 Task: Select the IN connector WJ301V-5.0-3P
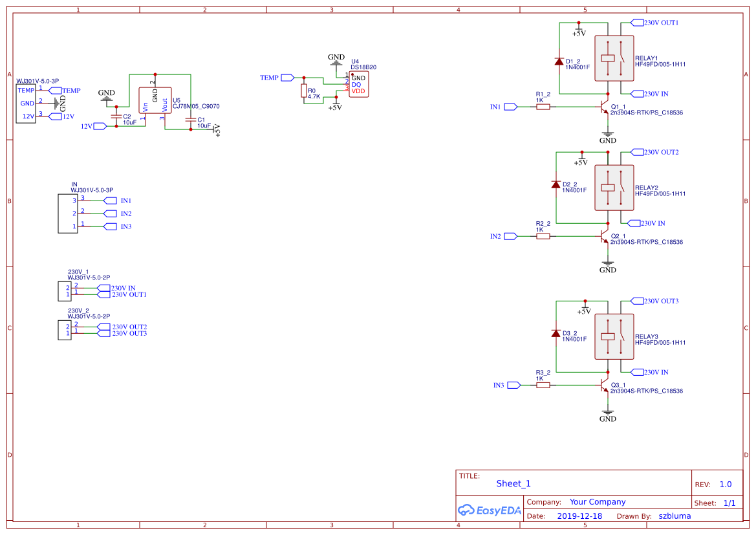(67, 213)
